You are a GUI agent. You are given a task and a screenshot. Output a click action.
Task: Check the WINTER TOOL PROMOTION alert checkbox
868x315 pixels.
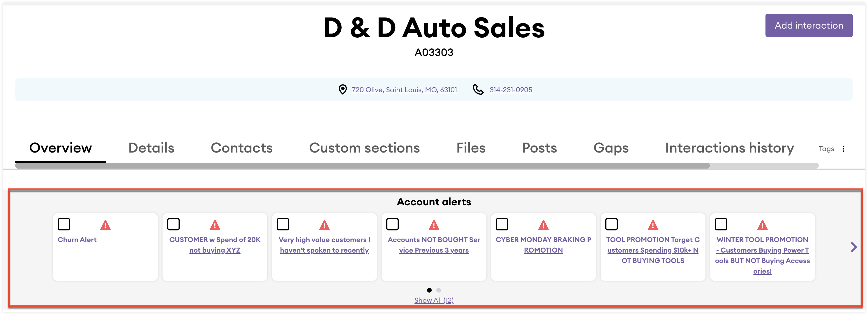coord(721,224)
